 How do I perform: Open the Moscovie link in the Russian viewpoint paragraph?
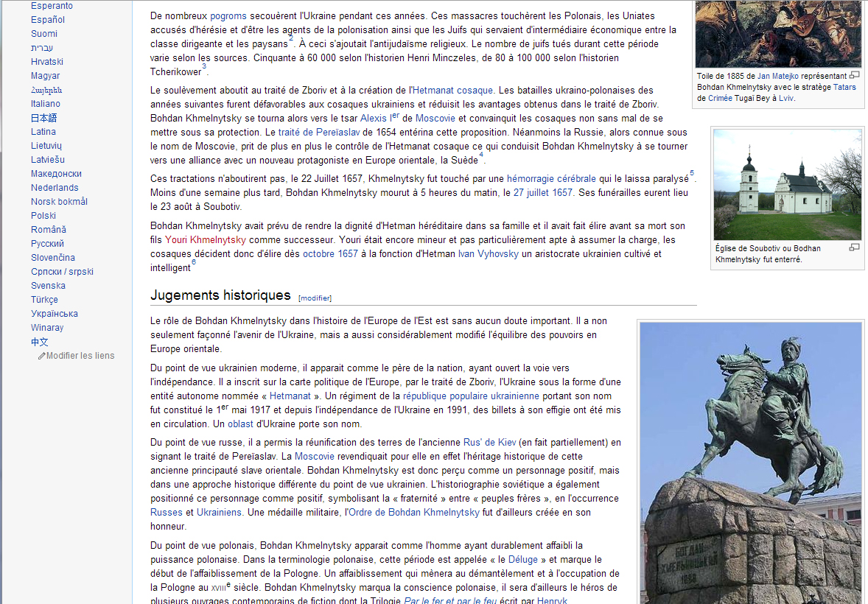click(x=315, y=457)
